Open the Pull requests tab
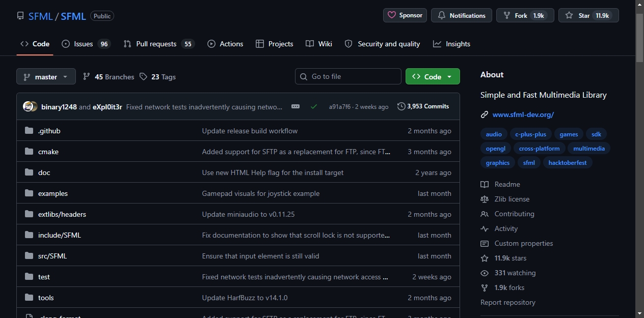The height and width of the screenshot is (318, 644). click(158, 44)
